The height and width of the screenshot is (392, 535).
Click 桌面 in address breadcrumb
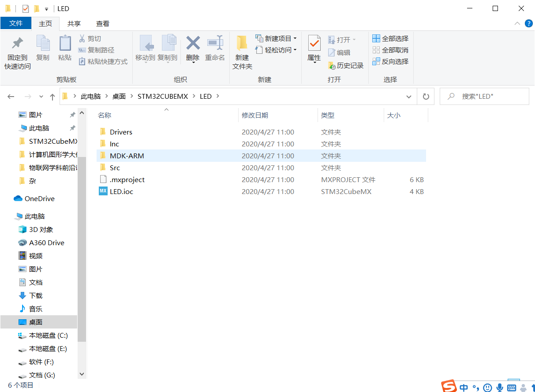pyautogui.click(x=119, y=96)
